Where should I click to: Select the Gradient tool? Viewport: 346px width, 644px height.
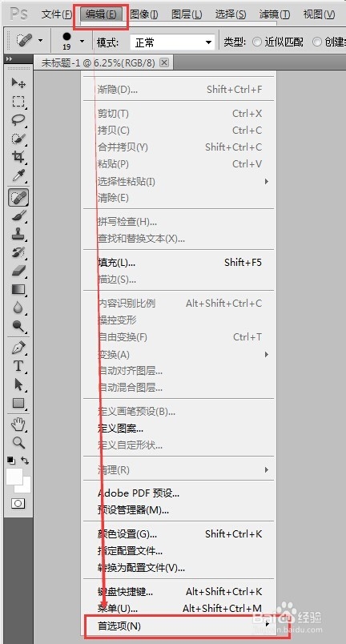click(18, 289)
